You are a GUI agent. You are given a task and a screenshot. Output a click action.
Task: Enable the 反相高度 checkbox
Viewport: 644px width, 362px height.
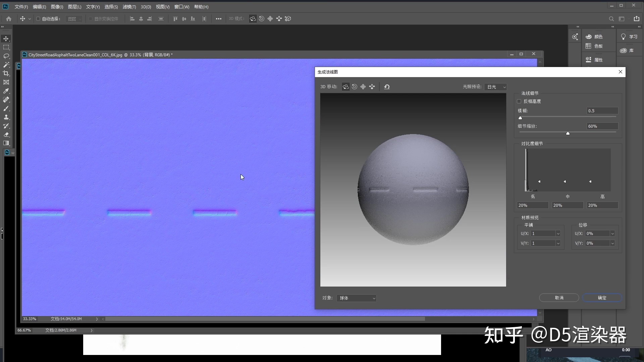(x=519, y=101)
